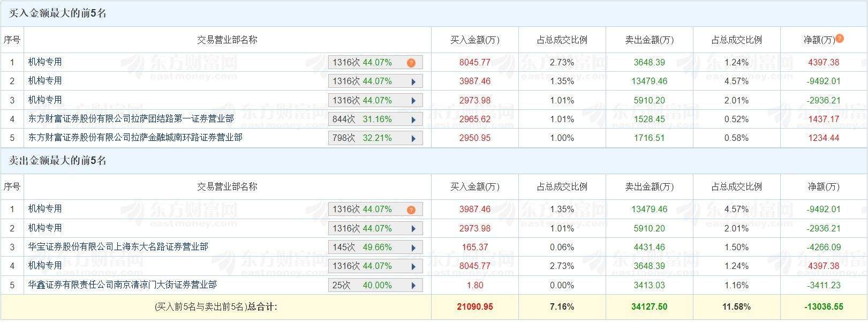868x322 pixels.
Task: Click arrow icon in buy table row 3
Action: pyautogui.click(x=413, y=101)
